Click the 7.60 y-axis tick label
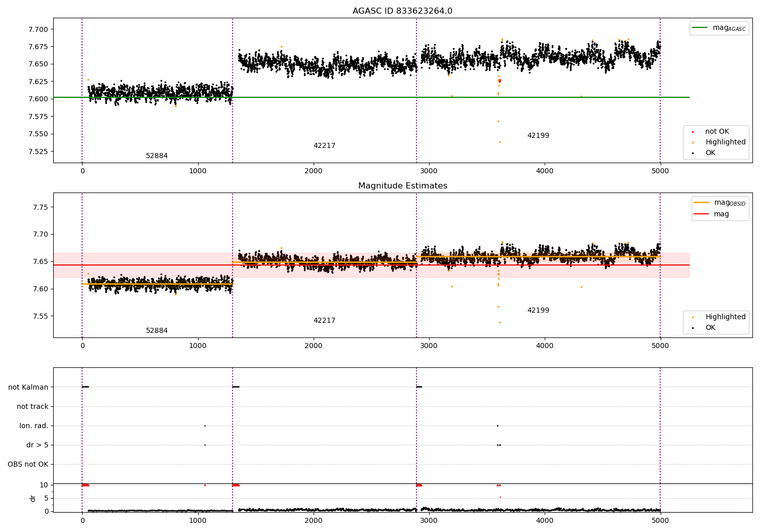The width and height of the screenshot is (760, 532). (41, 289)
